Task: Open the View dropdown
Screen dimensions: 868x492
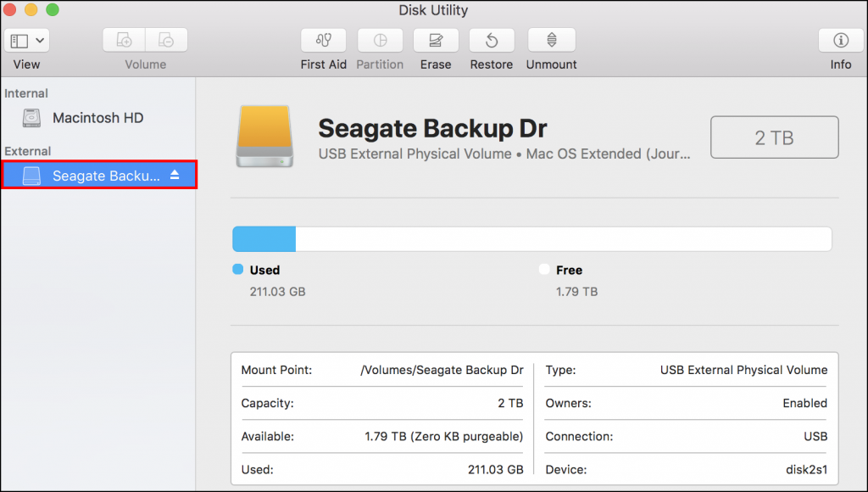Action: click(x=26, y=40)
